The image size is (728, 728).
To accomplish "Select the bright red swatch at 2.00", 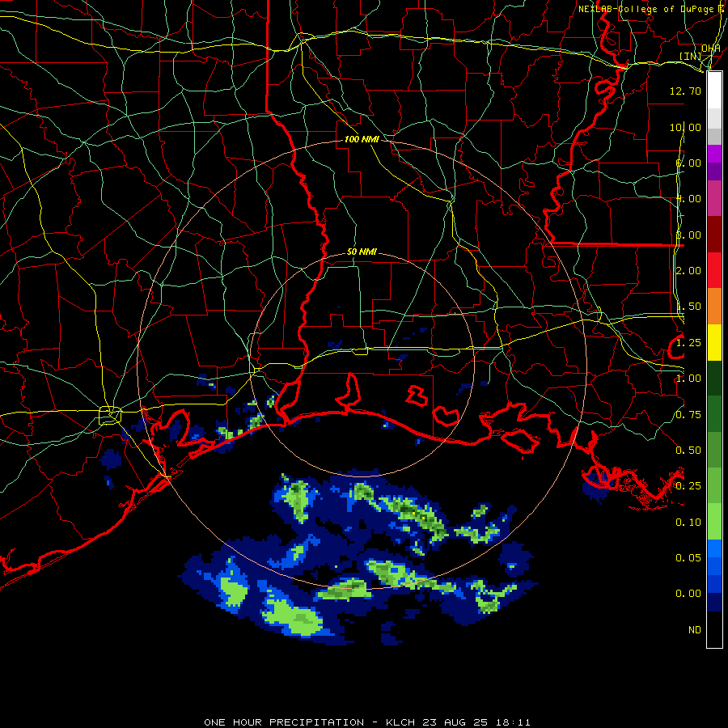I will [714, 270].
